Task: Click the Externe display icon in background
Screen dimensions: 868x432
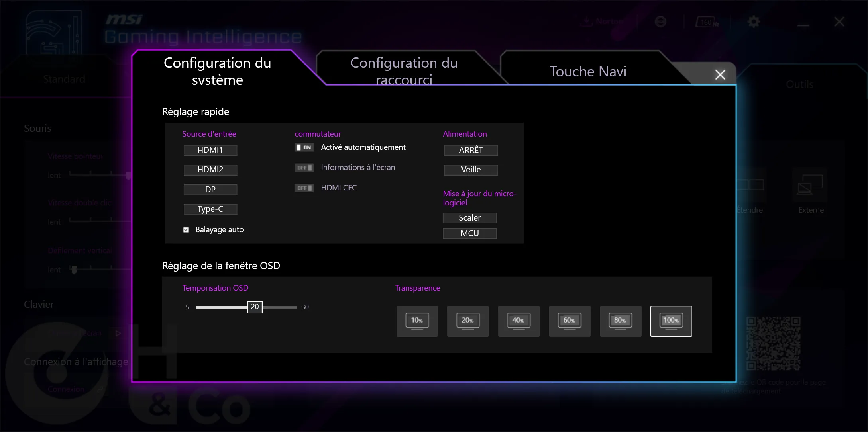Action: pyautogui.click(x=810, y=185)
